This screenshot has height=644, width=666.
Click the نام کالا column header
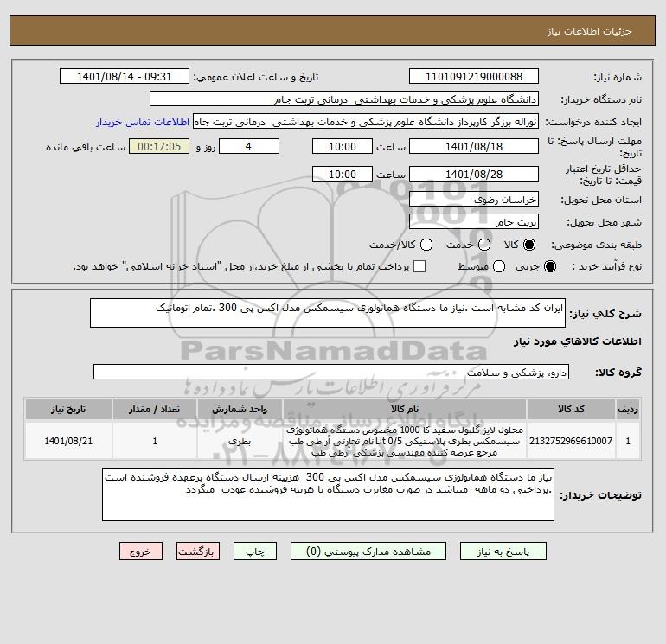click(x=405, y=409)
